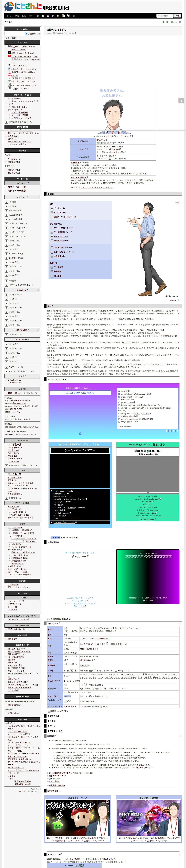This screenshot has width=186, height=868.
Task: Expand ライバー活動エピソード in contents
Action: tap(52, 228)
